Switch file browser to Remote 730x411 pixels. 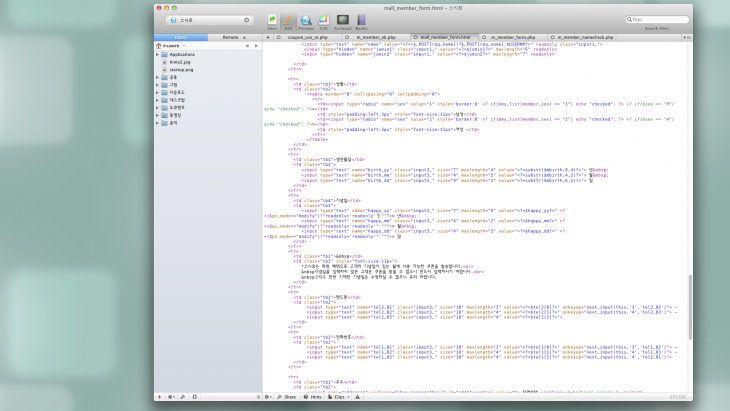(230, 37)
